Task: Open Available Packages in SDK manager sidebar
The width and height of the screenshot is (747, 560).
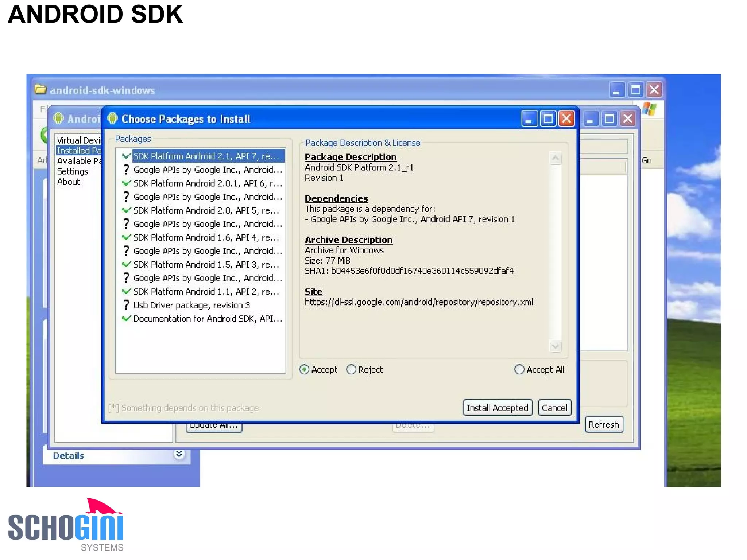Action: pos(79,161)
